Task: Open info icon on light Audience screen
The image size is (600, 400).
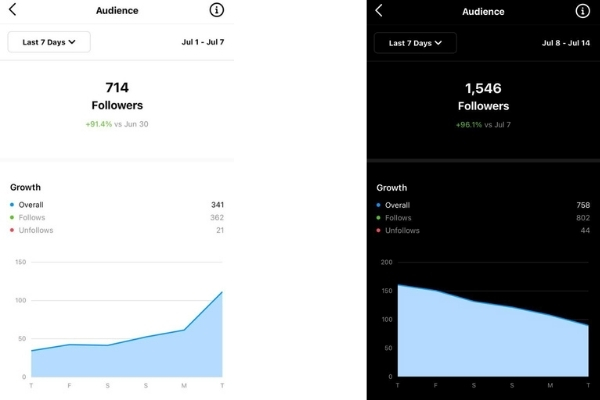Action: [217, 10]
